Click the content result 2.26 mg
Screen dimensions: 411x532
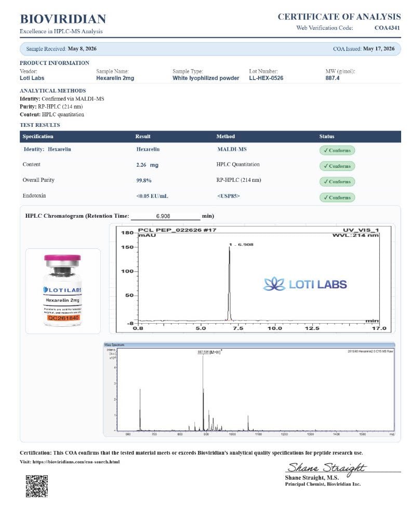[x=147, y=165]
